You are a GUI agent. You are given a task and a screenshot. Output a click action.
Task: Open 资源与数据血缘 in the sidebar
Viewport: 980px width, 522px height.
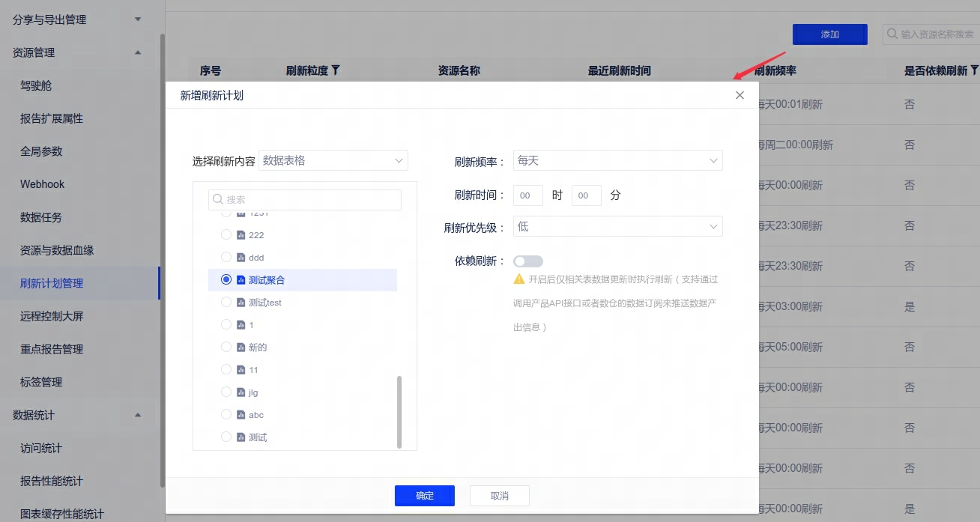pyautogui.click(x=57, y=250)
